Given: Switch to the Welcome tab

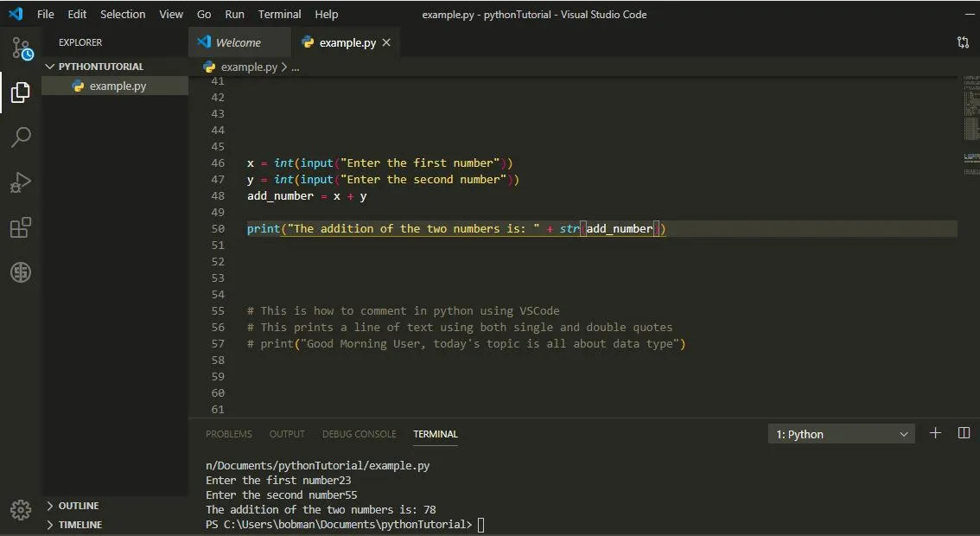Looking at the screenshot, I should [239, 42].
